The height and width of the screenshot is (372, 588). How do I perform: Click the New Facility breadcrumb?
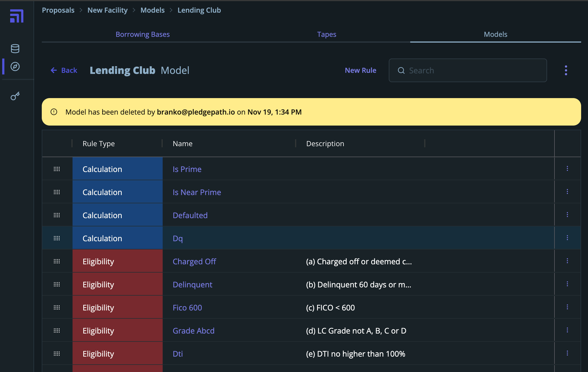point(107,10)
